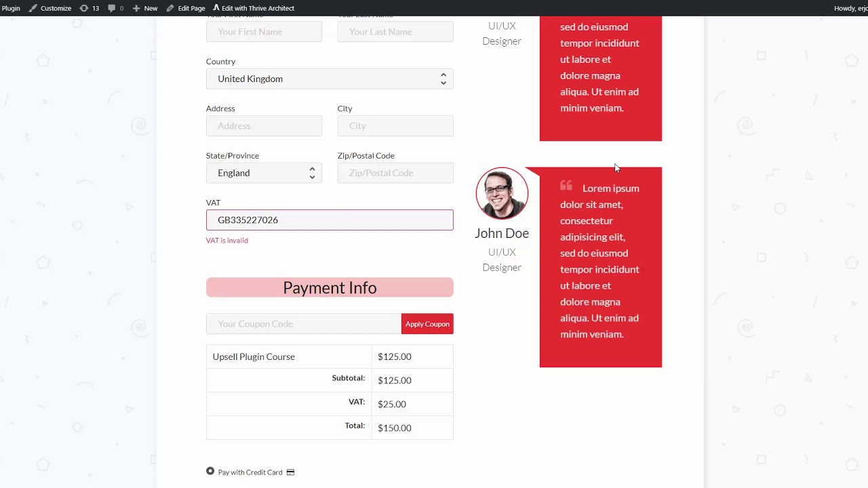Click the Thrive Architect logo icon

point(216,8)
